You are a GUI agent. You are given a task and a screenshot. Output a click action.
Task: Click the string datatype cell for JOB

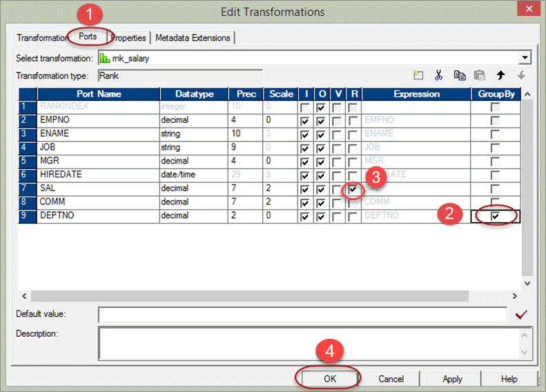point(193,147)
